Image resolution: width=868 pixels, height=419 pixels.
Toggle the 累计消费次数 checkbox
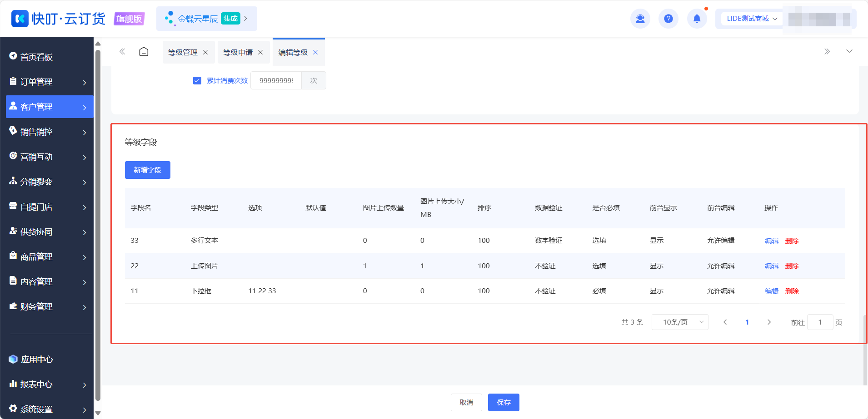pos(197,80)
